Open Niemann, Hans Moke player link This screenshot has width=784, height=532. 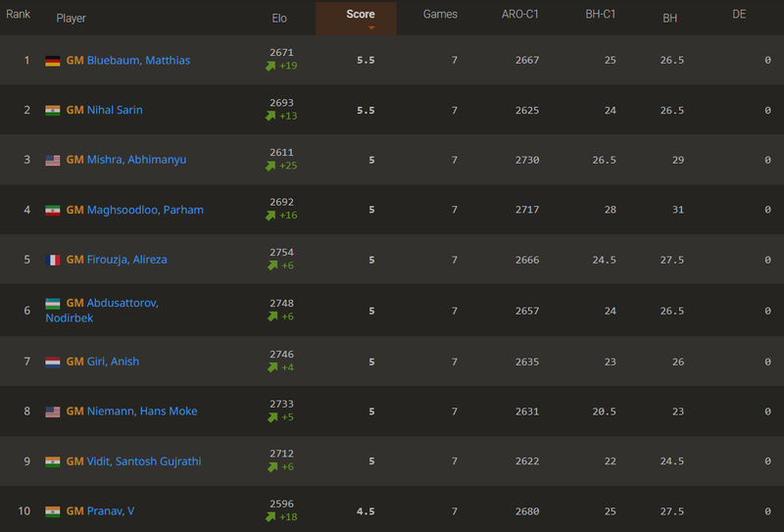tap(141, 411)
